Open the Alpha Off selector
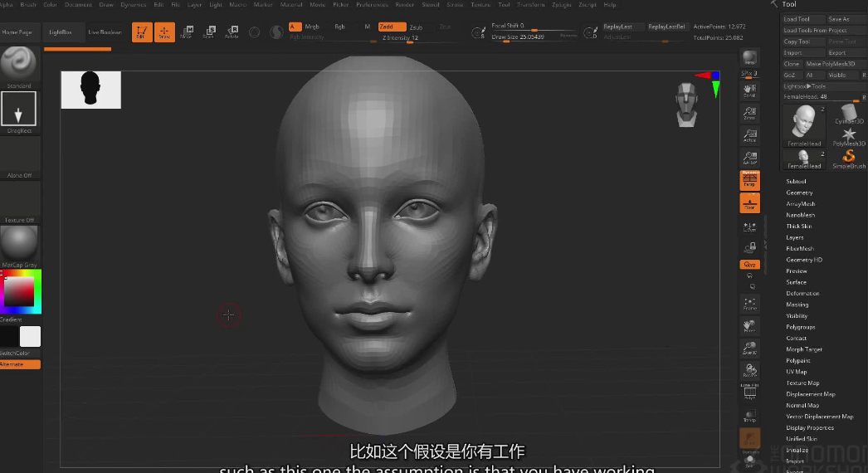This screenshot has width=868, height=473. (19, 158)
